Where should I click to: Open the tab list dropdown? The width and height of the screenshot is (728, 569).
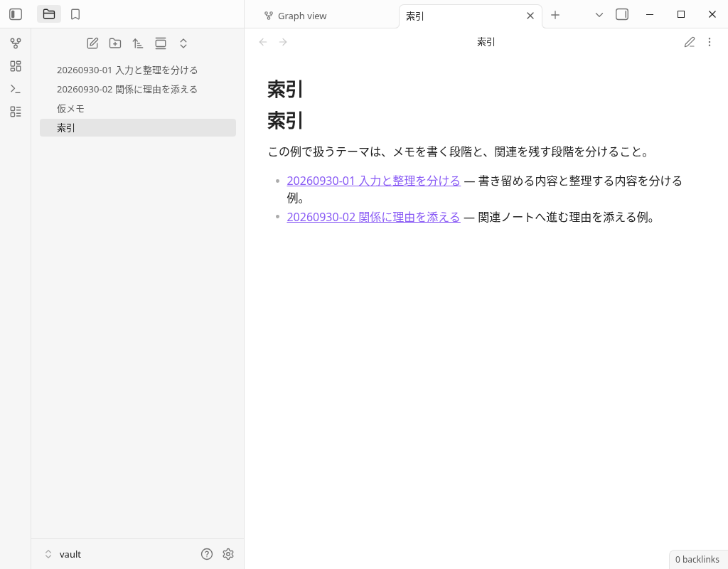click(599, 15)
